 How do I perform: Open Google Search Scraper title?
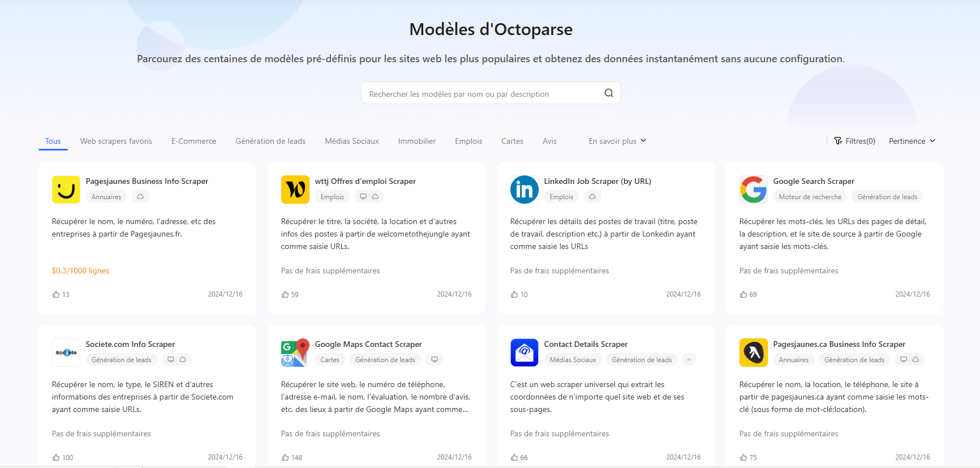tap(814, 181)
